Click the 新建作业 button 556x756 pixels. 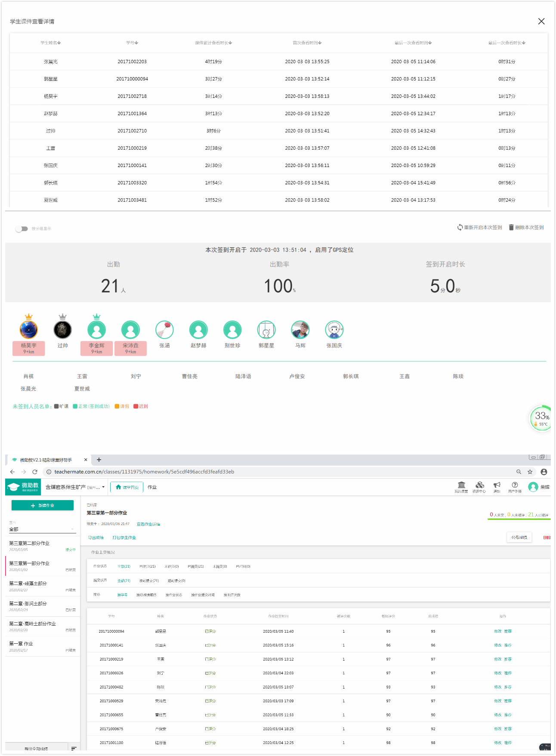point(42,505)
